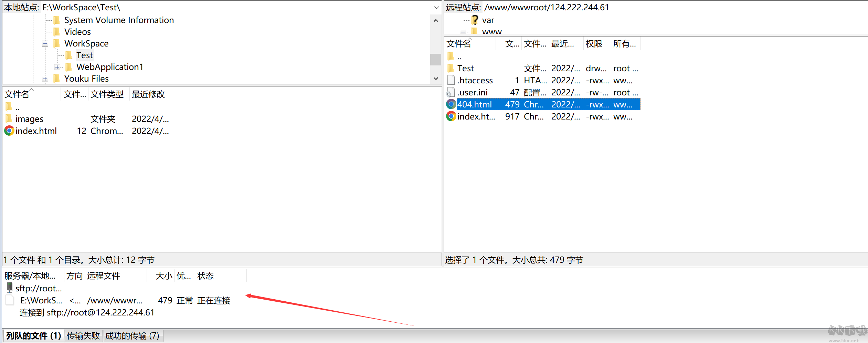Screen dimensions: 868x343
Task: Select index.ht... name in remote list
Action: tap(476, 116)
